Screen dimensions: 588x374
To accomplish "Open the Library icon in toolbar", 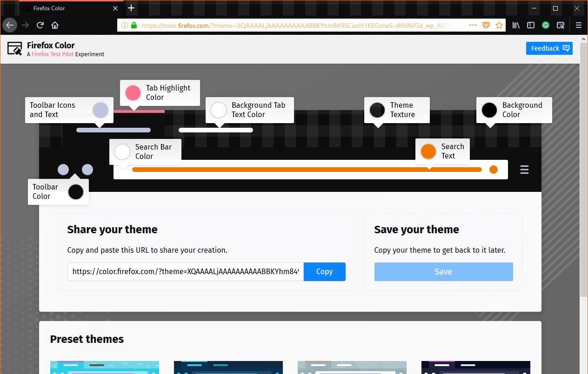I will (x=516, y=25).
